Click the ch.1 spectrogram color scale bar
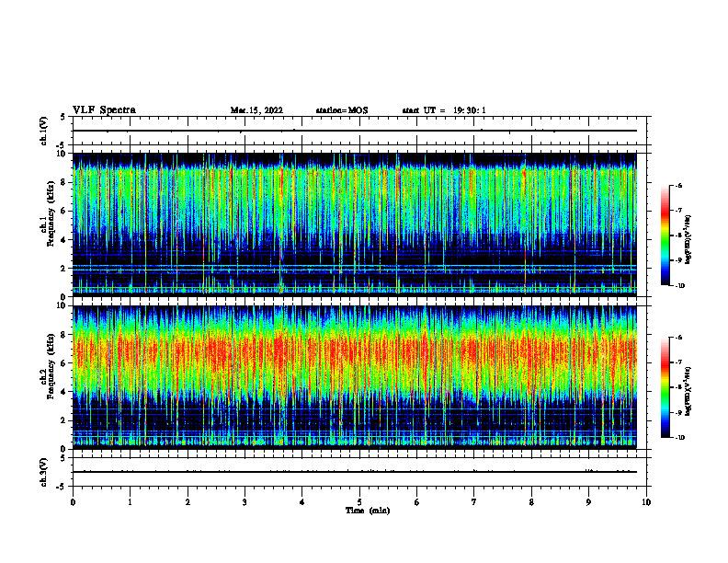The height and width of the screenshot is (563, 728). click(x=665, y=236)
